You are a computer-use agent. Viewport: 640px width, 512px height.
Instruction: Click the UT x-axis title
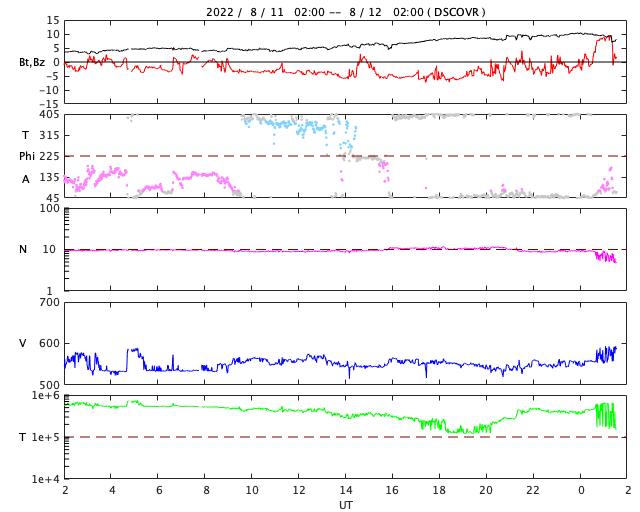(345, 505)
